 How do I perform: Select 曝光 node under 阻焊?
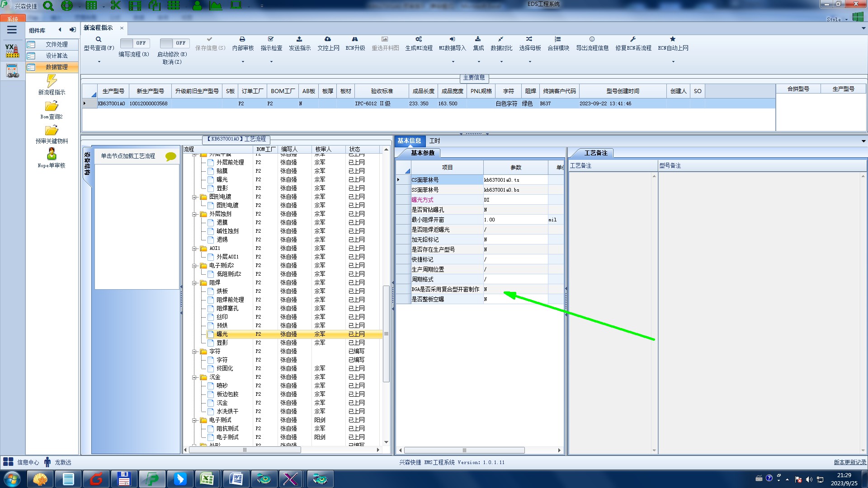[x=222, y=334]
